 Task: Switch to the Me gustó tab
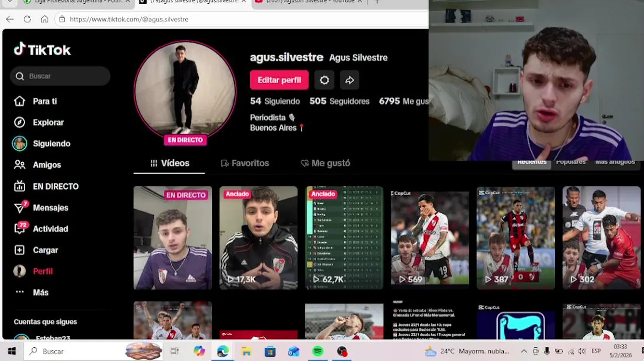point(325,163)
